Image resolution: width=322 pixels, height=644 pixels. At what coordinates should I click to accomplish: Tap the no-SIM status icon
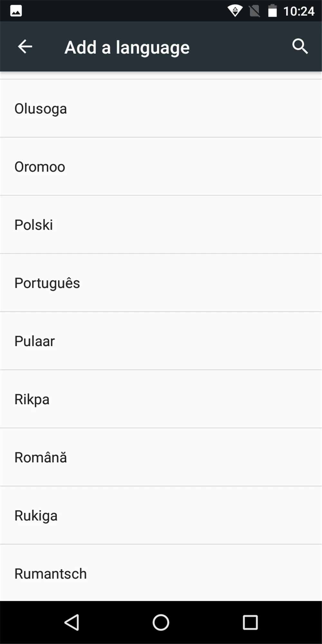pyautogui.click(x=254, y=11)
